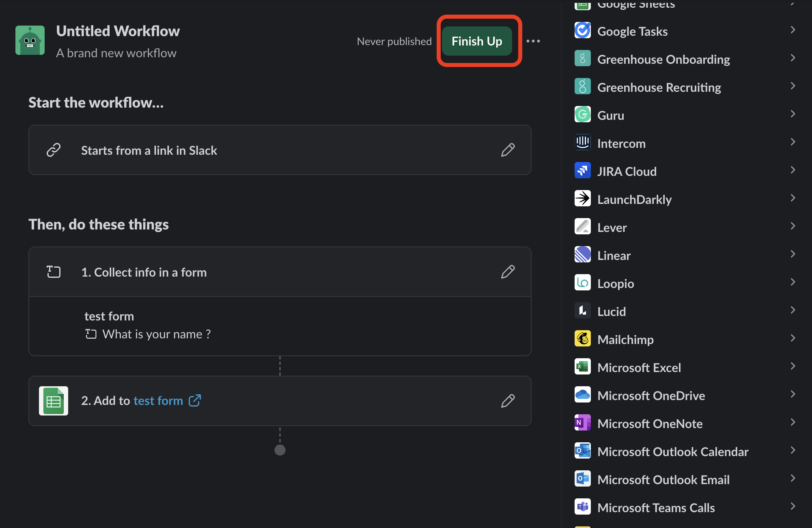Viewport: 812px width, 528px height.
Task: Select Microsoft Outlook Calendar entry
Action: pyautogui.click(x=672, y=452)
